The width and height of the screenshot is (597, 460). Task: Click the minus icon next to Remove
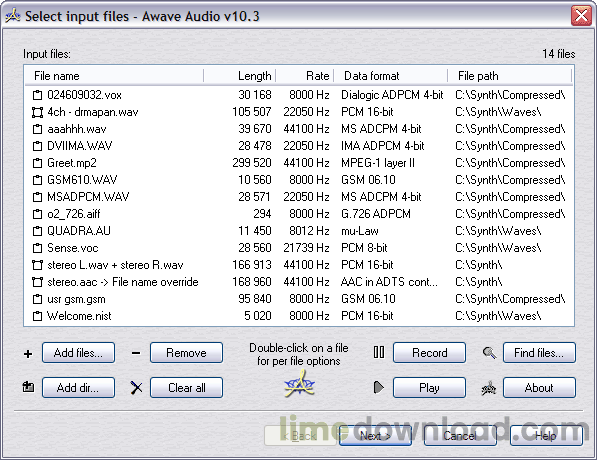(136, 353)
